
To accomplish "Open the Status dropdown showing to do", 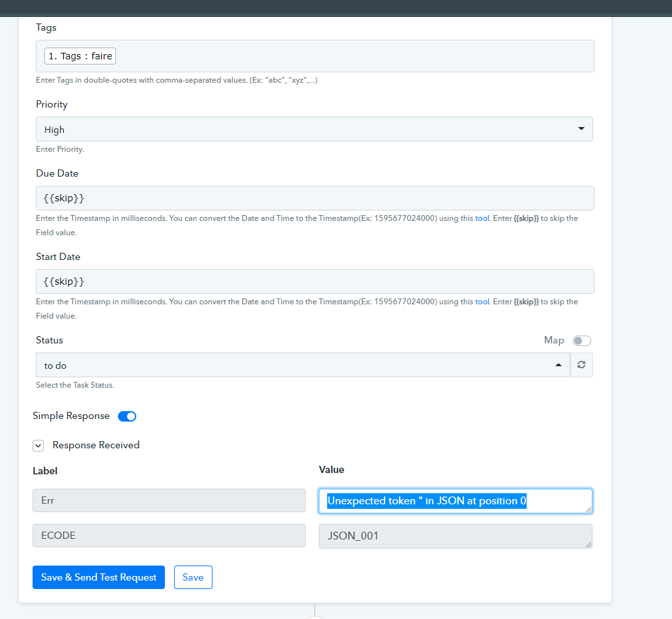I will [x=303, y=365].
